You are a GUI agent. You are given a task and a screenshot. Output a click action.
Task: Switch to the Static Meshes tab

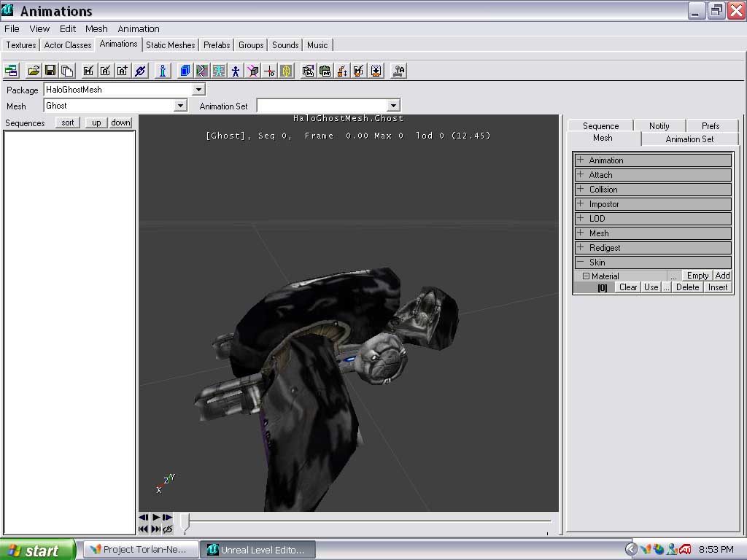[171, 45]
